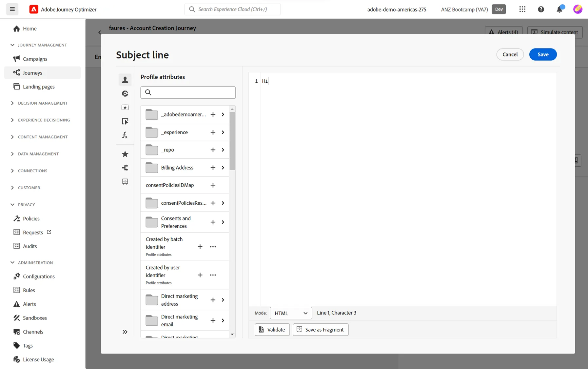Save the subject line
This screenshot has height=369, width=588.
coord(543,54)
